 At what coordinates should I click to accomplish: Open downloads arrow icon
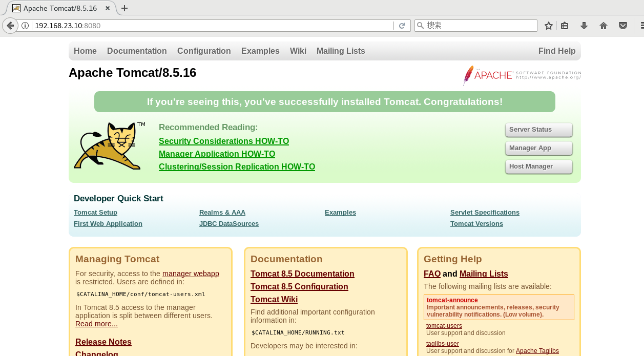pyautogui.click(x=584, y=26)
